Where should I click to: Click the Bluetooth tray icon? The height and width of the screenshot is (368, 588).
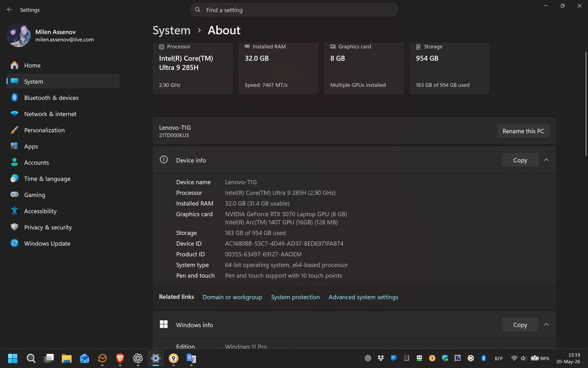(483, 358)
